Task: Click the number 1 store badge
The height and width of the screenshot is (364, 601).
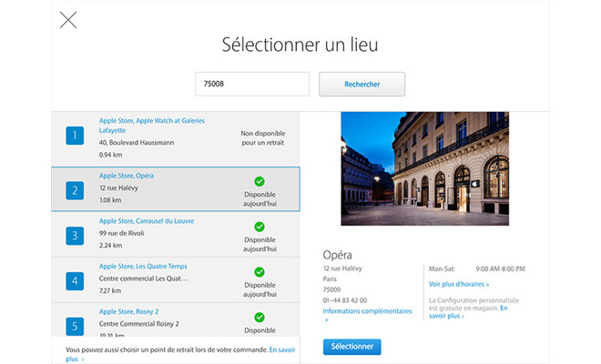Action: pos(75,136)
